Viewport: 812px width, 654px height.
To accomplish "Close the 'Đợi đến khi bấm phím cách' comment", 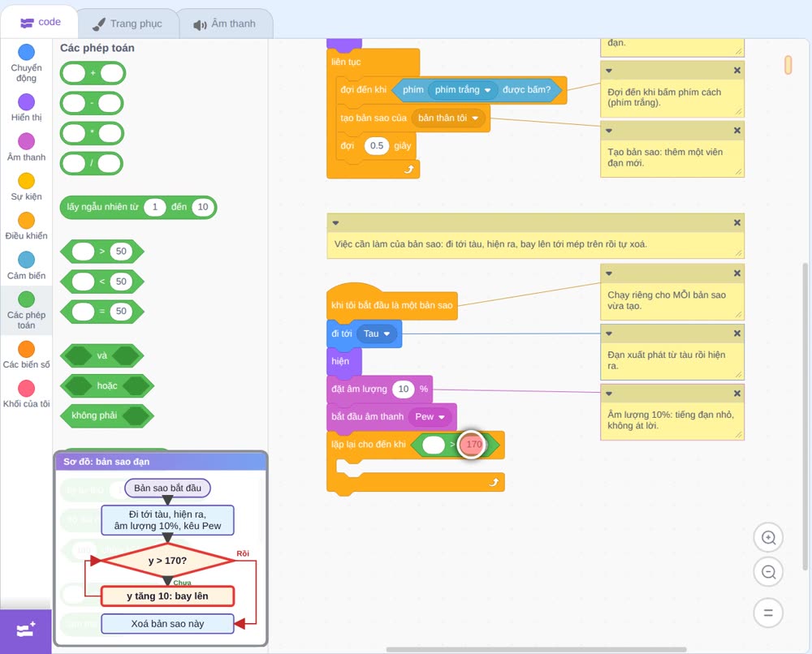I will tap(737, 71).
